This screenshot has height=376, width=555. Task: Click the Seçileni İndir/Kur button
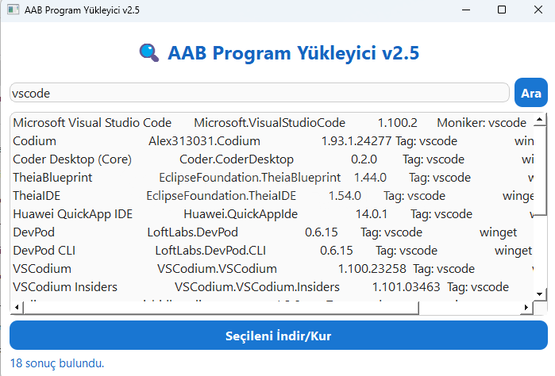tap(278, 335)
